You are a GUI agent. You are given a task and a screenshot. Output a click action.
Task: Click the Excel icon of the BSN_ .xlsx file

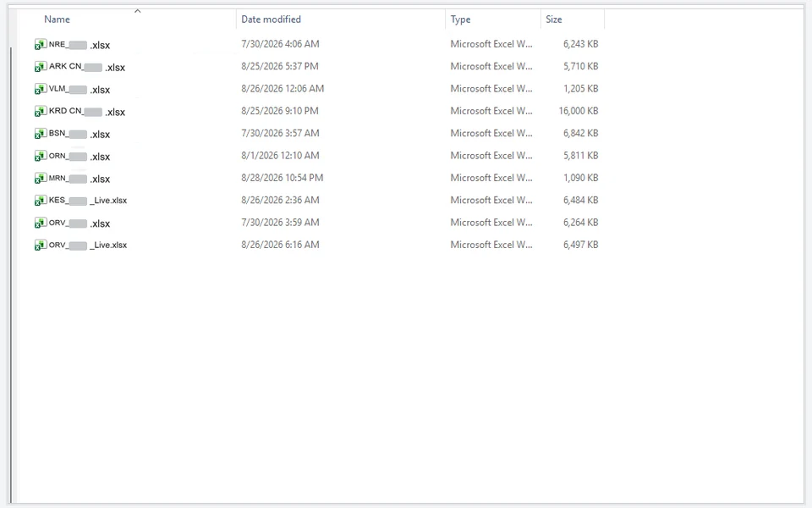point(41,134)
